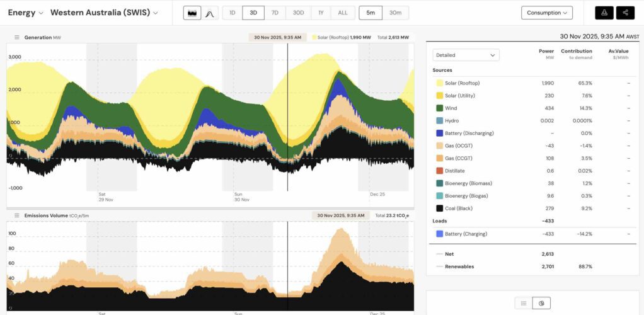Select the stacked area chart view icon

click(192, 13)
